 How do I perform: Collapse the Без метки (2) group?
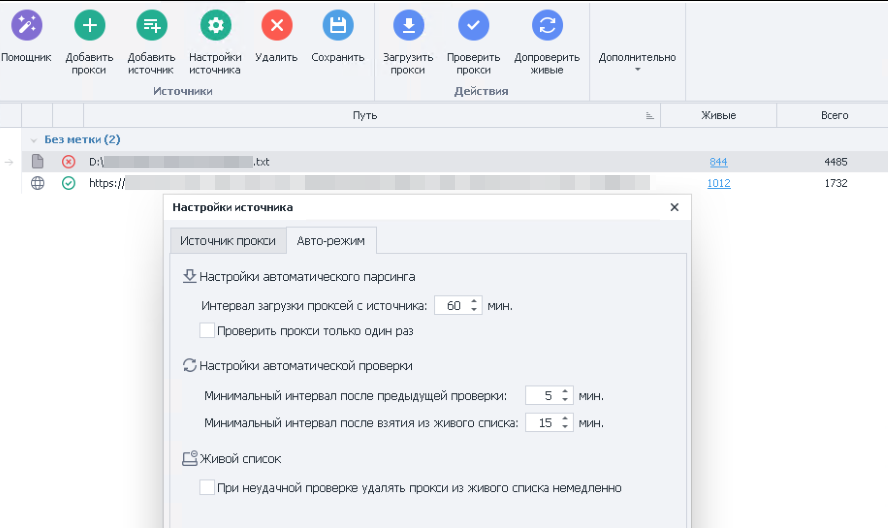[x=35, y=140]
